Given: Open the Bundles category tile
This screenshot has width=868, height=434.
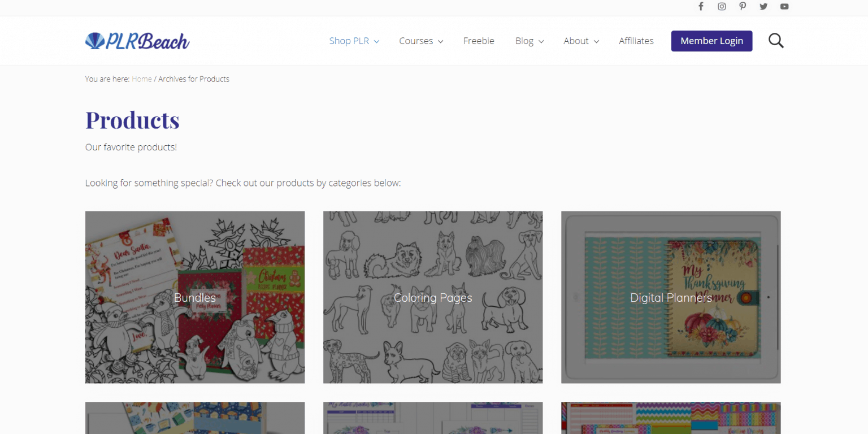Looking at the screenshot, I should pyautogui.click(x=195, y=297).
